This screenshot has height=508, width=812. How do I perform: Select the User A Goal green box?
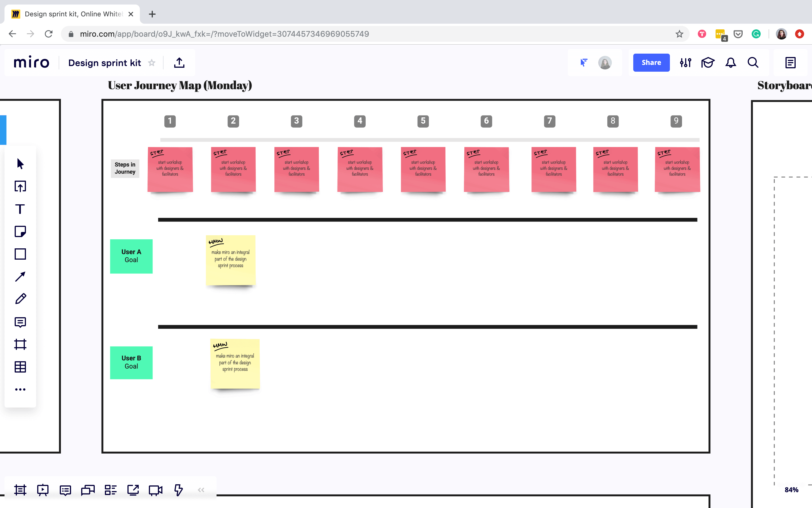pos(131,256)
